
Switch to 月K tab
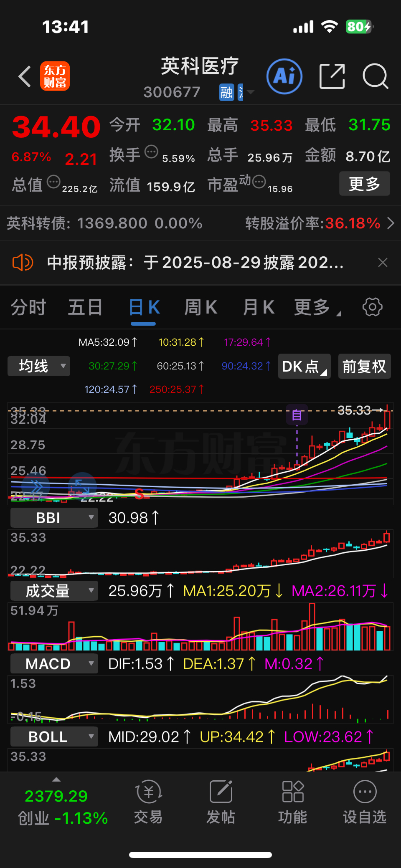click(x=259, y=308)
